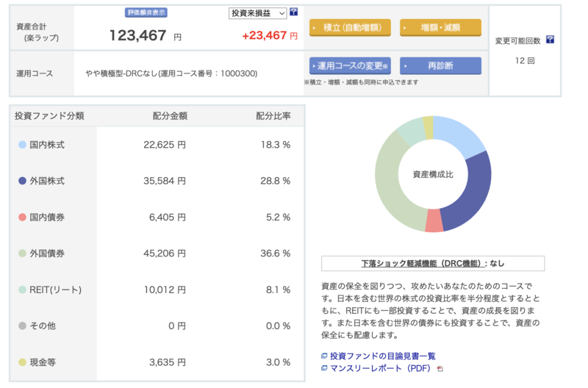Click the pink 国内債券 donut segment
Image resolution: width=588 pixels, height=388 pixels.
(x=434, y=220)
